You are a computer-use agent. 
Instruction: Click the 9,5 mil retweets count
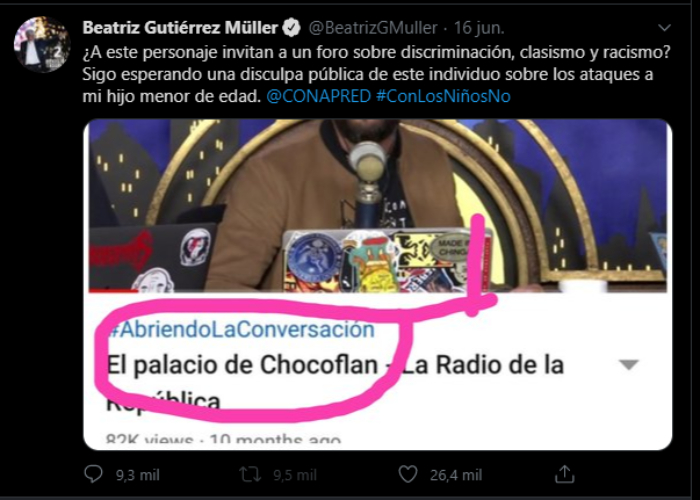295,475
